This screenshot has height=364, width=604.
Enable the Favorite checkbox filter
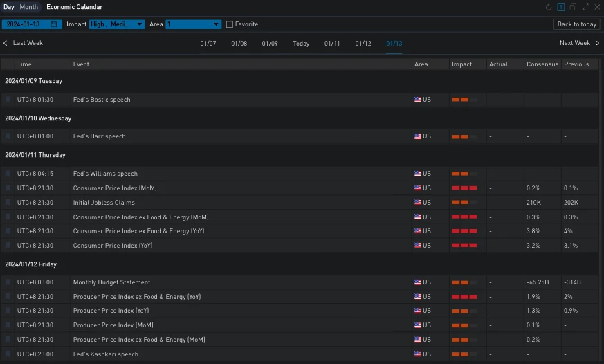(x=230, y=24)
